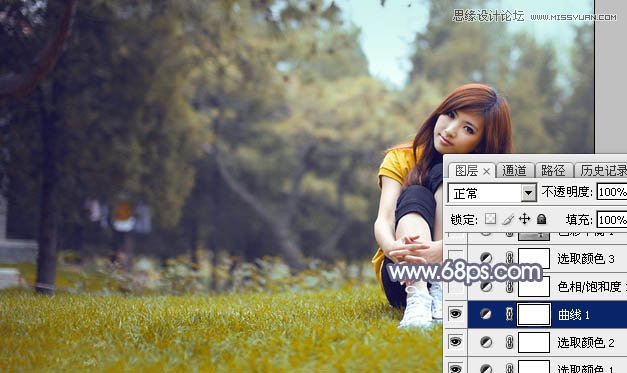This screenshot has width=627, height=373.
Task: Select the 选取颜色 1 layer name
Action: coord(586,369)
